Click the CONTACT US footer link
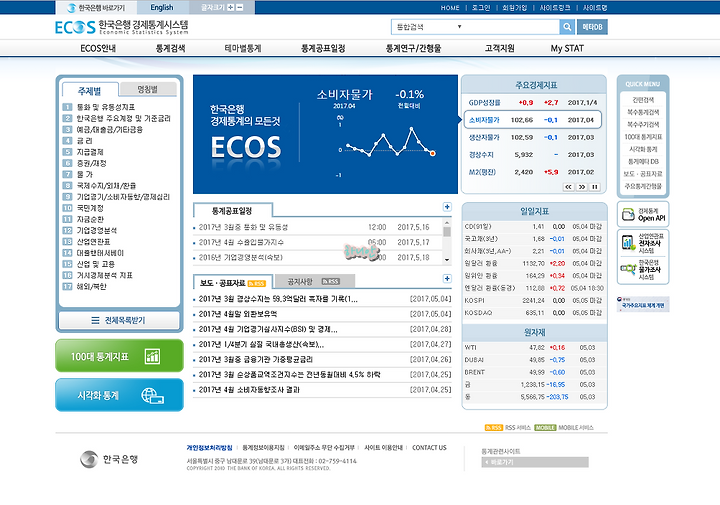Viewport: 720px width, 505px height. [x=429, y=448]
